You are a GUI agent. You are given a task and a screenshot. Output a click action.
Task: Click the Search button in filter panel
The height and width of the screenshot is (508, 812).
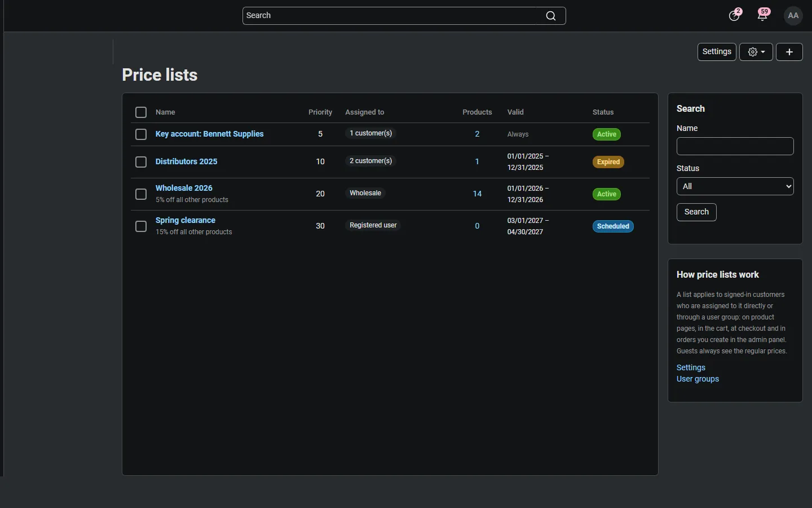coord(697,212)
